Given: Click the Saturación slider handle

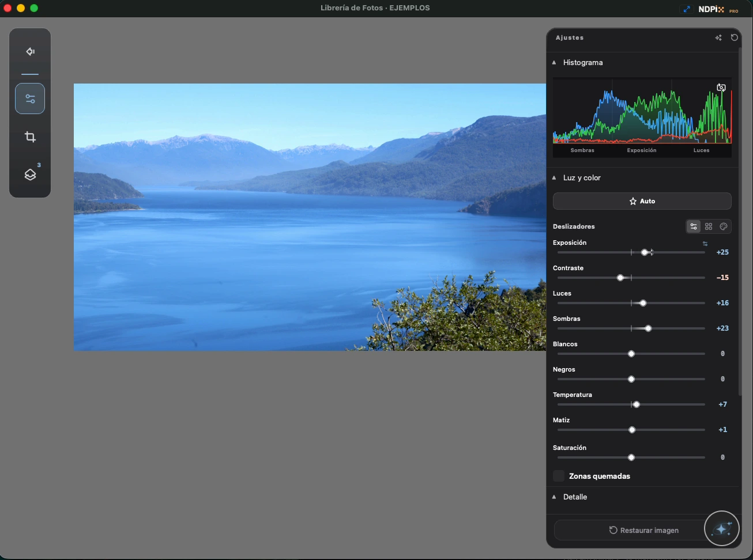Looking at the screenshot, I should click(x=631, y=457).
